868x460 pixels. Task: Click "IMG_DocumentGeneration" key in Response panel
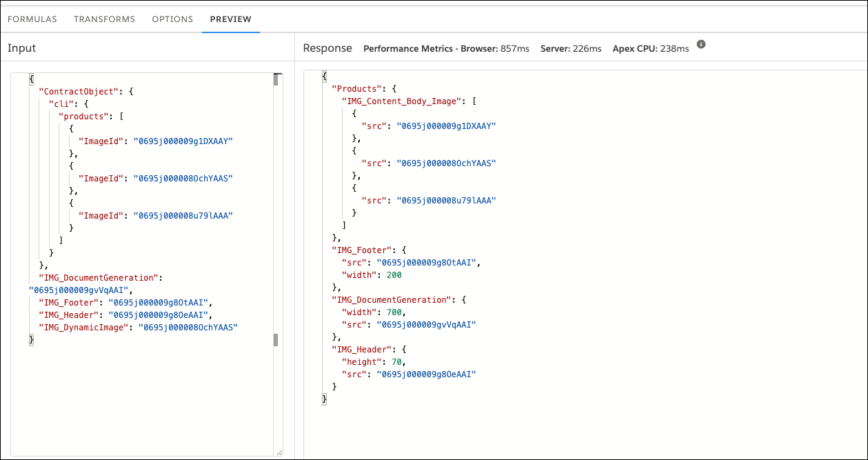(x=392, y=300)
